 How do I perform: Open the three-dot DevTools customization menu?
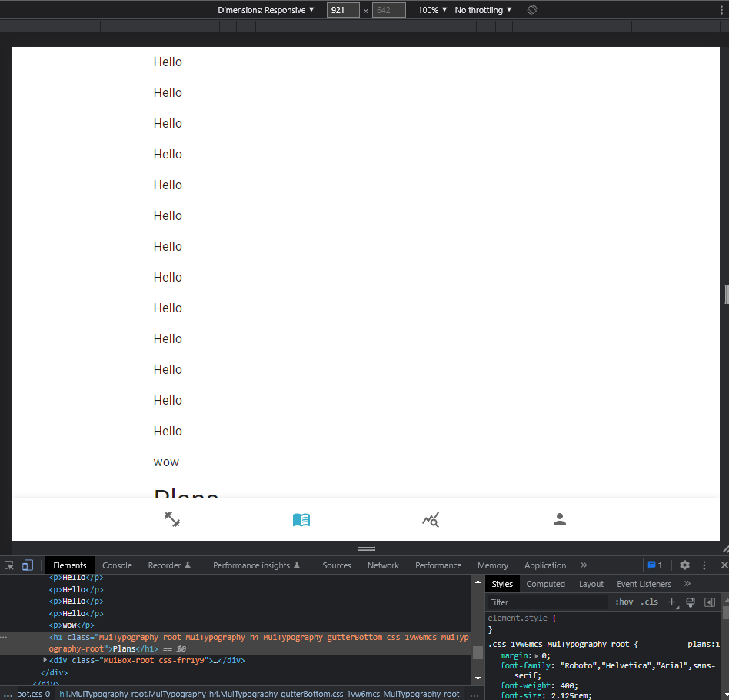tap(704, 565)
